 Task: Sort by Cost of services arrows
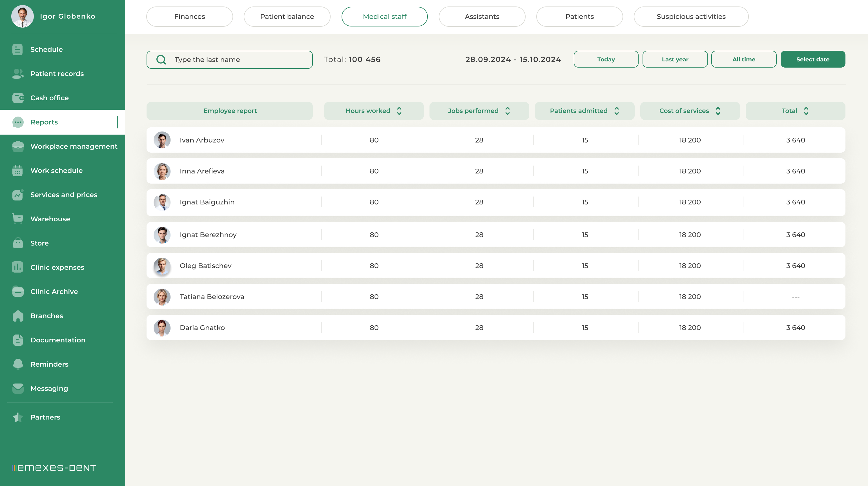[718, 111]
